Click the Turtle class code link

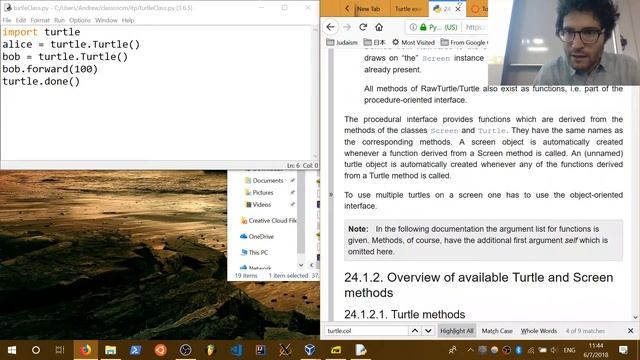point(492,131)
